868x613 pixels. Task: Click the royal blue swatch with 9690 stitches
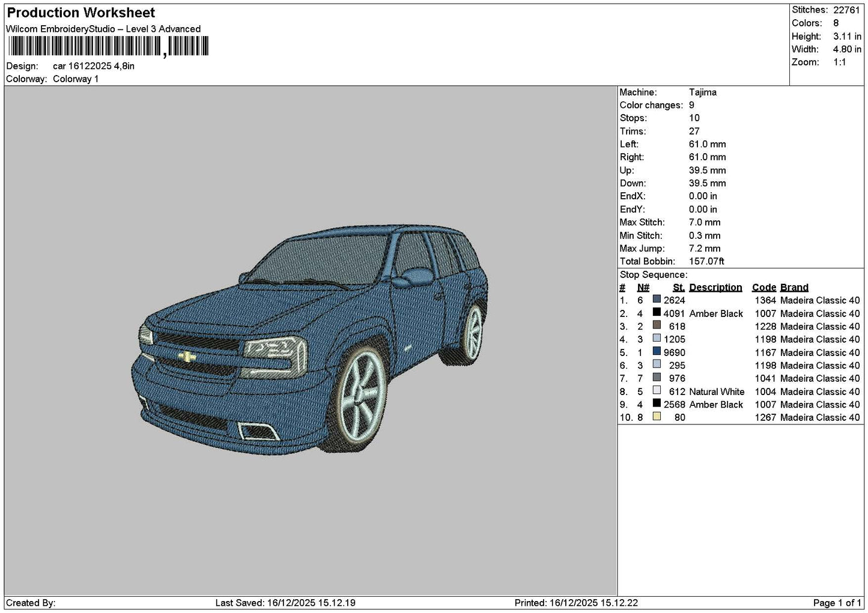(x=657, y=352)
